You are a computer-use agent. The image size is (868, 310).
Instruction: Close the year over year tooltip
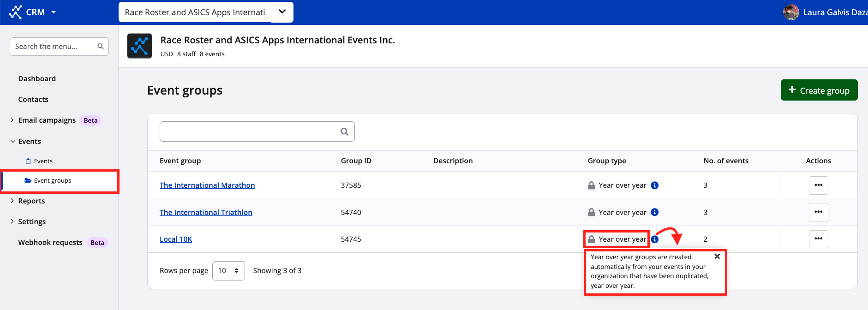pyautogui.click(x=717, y=256)
